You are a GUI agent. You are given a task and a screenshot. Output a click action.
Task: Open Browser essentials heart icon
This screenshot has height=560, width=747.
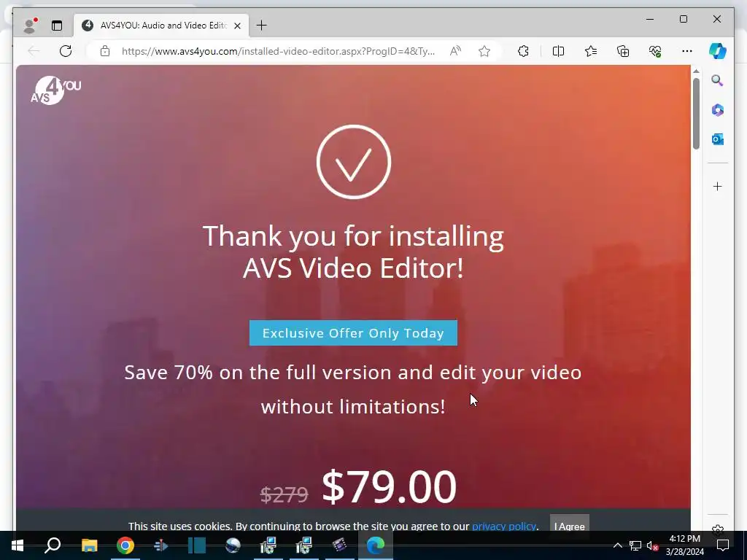(x=655, y=51)
